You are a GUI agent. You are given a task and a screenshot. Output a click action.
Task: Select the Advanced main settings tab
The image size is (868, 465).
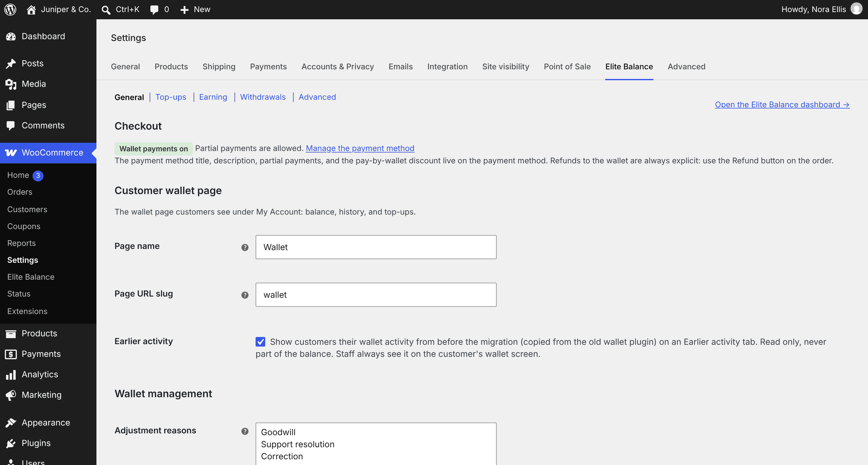click(686, 67)
